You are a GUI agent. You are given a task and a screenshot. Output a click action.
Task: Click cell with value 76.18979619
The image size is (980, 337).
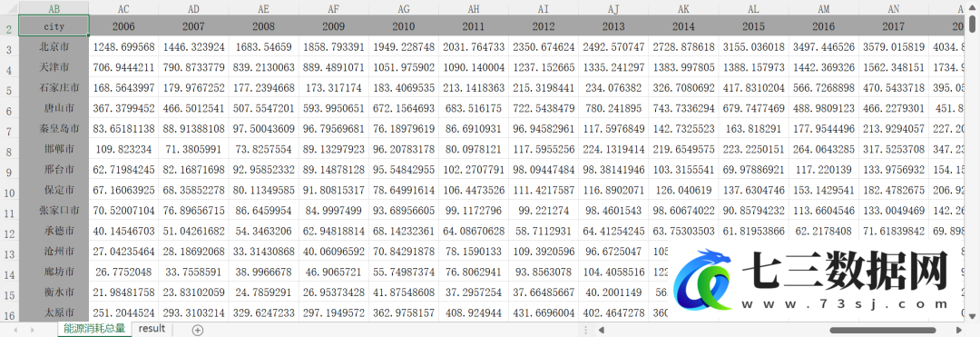pos(404,129)
